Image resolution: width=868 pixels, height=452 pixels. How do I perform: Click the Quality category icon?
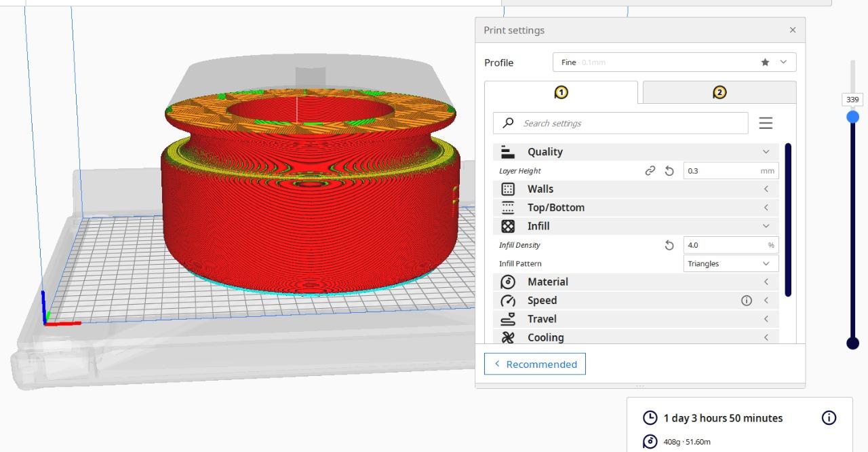click(507, 152)
